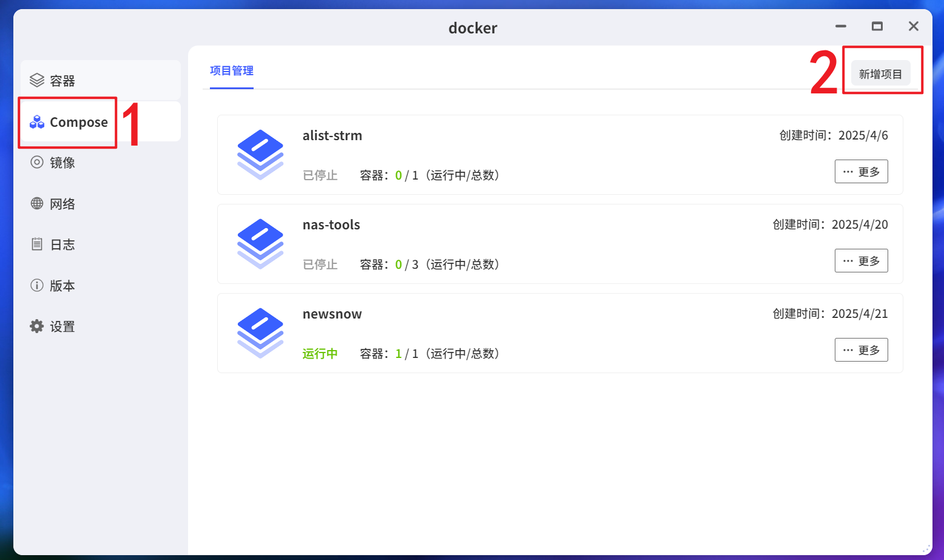The image size is (944, 560).
Task: Open the 设置 (Settings) section
Action: [x=101, y=326]
